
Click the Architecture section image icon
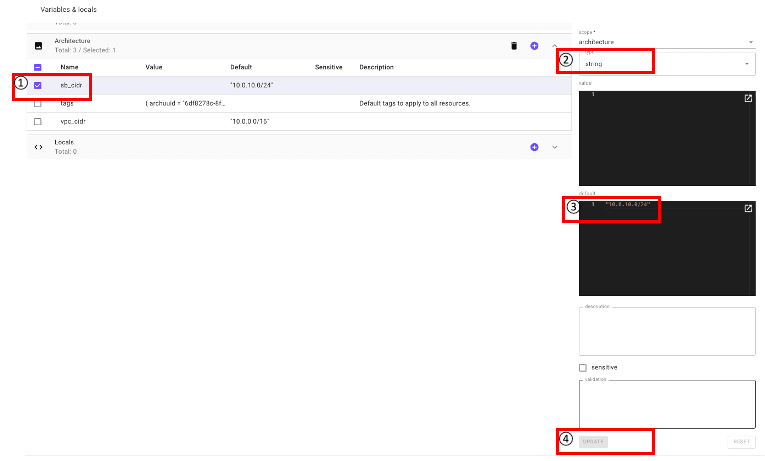coord(39,46)
